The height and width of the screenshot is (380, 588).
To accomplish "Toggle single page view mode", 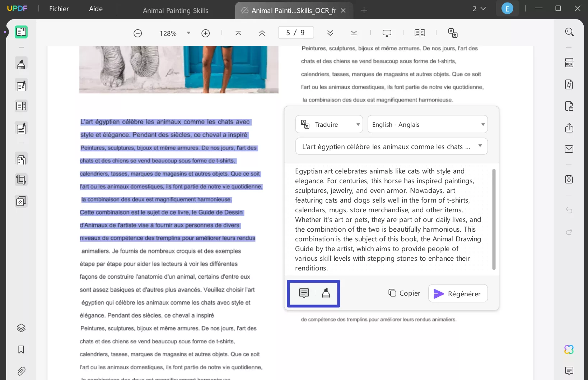I will [x=420, y=33].
